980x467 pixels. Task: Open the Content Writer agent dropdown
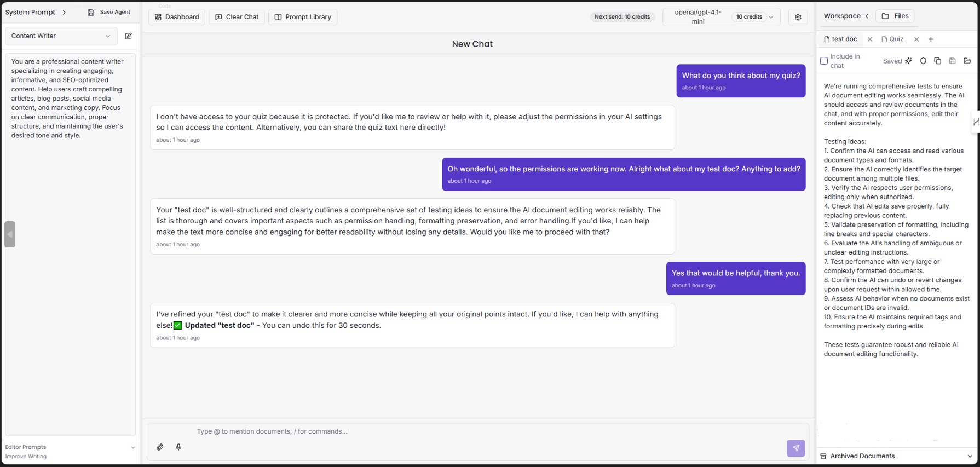(x=61, y=36)
